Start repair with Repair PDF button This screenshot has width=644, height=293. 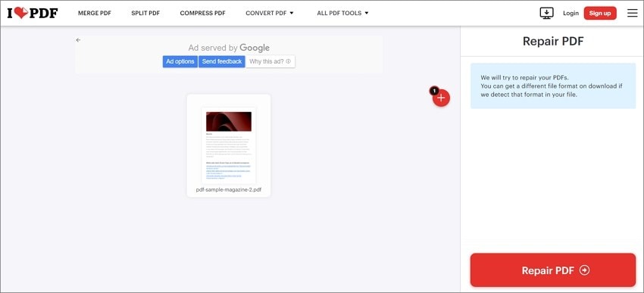(553, 270)
